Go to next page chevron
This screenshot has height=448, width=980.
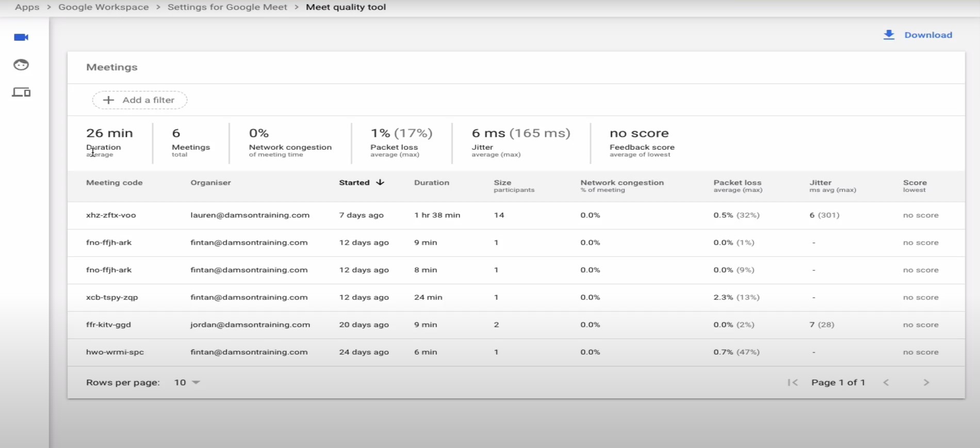click(926, 382)
